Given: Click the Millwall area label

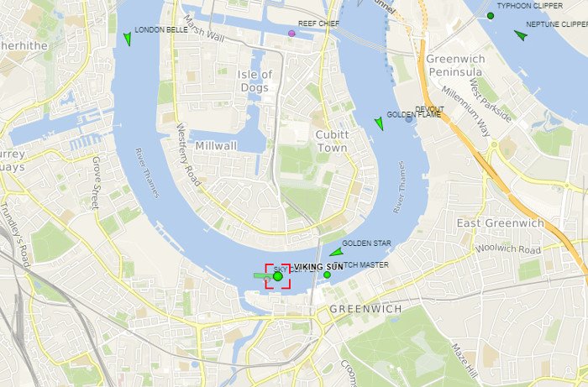Looking at the screenshot, I should point(217,146).
